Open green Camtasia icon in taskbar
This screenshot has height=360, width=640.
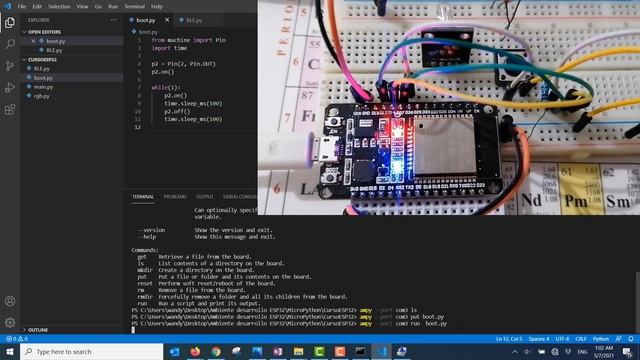click(319, 351)
